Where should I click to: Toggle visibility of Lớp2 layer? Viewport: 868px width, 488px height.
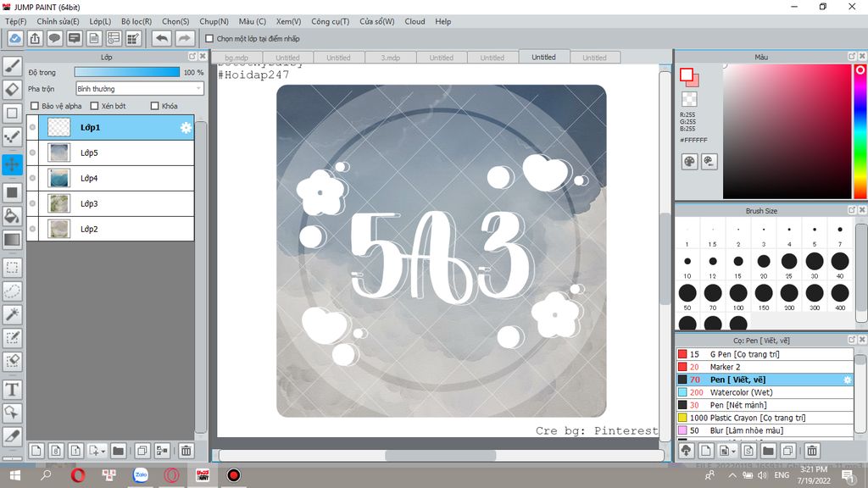(33, 229)
